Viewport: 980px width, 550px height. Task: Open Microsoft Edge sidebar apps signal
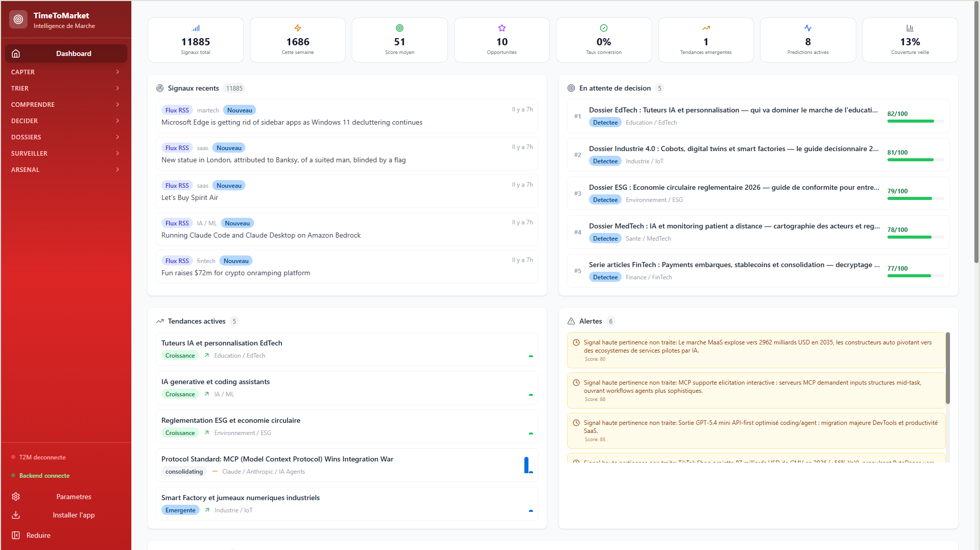point(347,116)
